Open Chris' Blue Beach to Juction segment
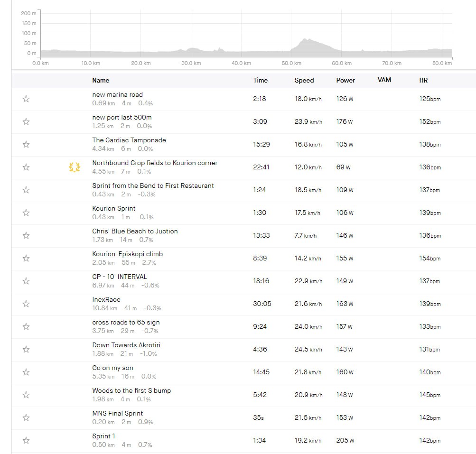The height and width of the screenshot is (454, 476). point(135,231)
